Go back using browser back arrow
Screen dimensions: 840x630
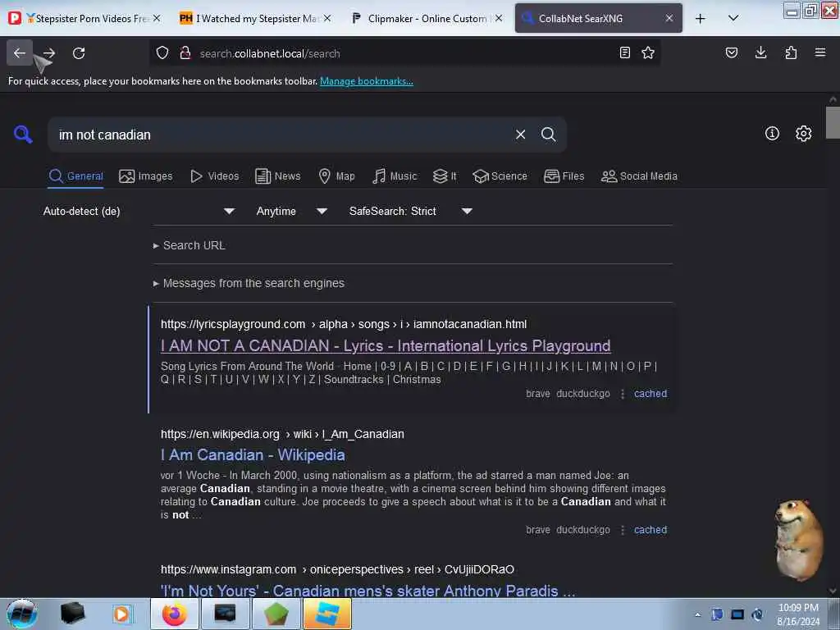pyautogui.click(x=20, y=53)
